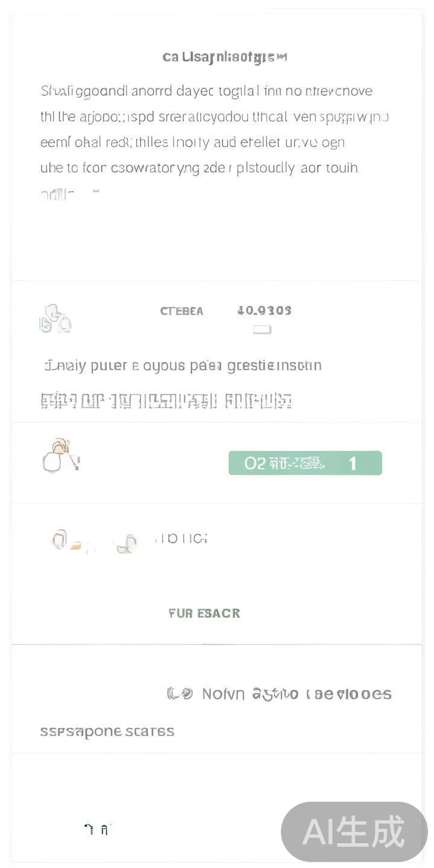Click the icon before "Nolvn" text
This screenshot has width=434, height=868.
(179, 694)
